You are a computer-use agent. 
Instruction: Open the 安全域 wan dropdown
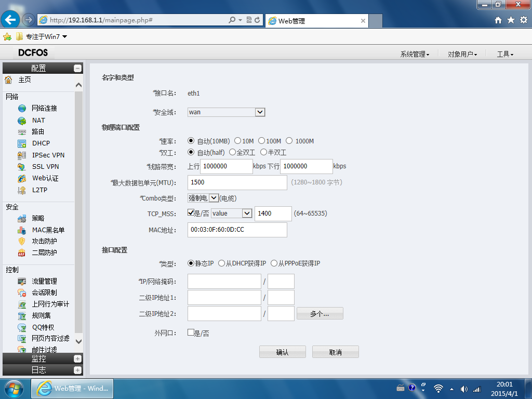[x=227, y=112]
